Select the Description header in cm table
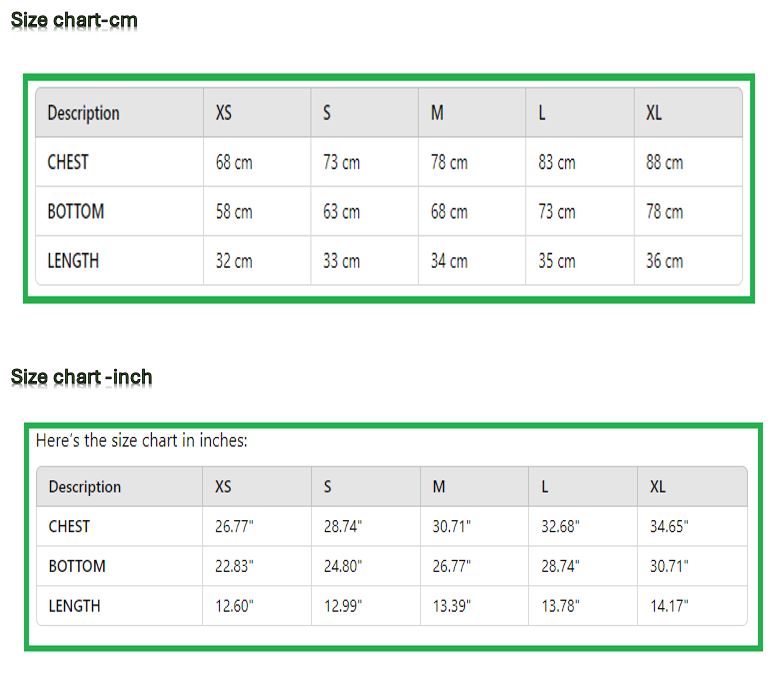The width and height of the screenshot is (778, 674). click(x=83, y=113)
